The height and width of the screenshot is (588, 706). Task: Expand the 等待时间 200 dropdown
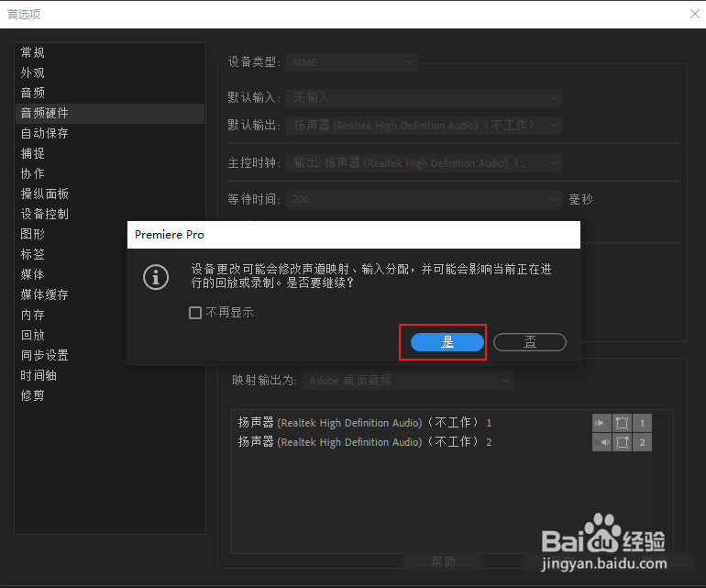pyautogui.click(x=424, y=199)
